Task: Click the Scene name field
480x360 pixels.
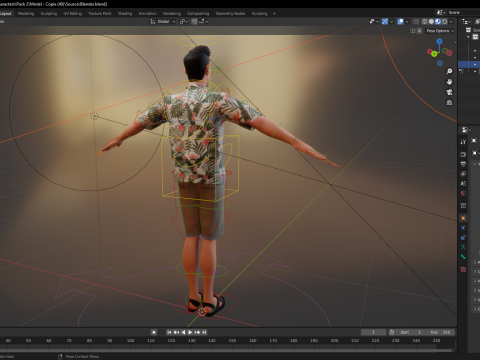Action: tap(463, 12)
